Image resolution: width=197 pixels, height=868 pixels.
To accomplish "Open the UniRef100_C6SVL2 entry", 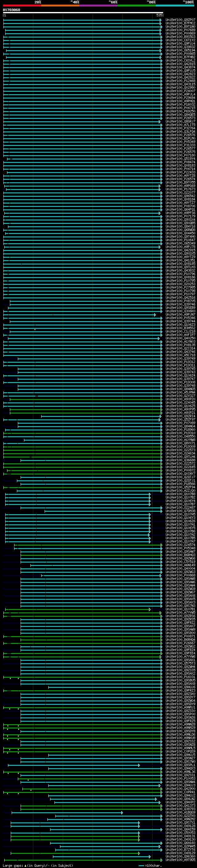I will (x=180, y=60).
